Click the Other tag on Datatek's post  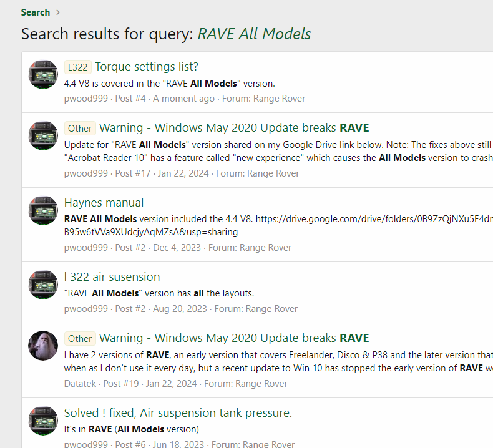click(x=80, y=338)
